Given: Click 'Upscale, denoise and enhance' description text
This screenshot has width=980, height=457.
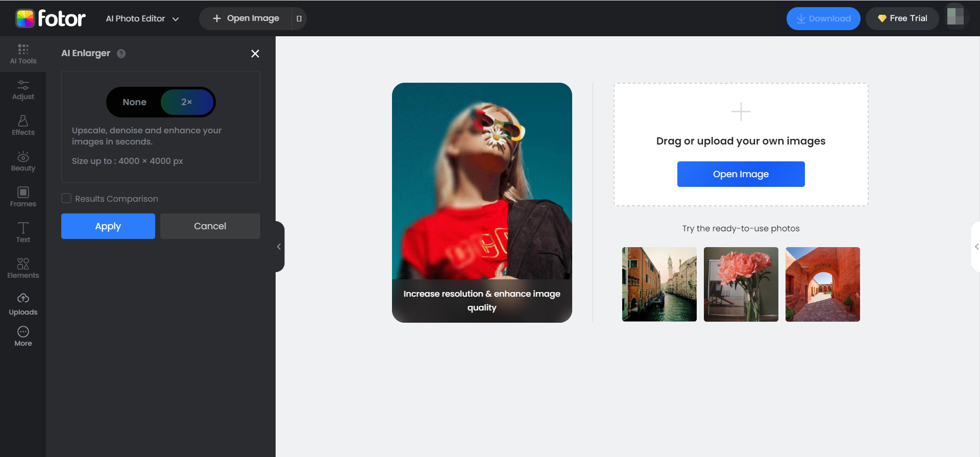Looking at the screenshot, I should [146, 136].
